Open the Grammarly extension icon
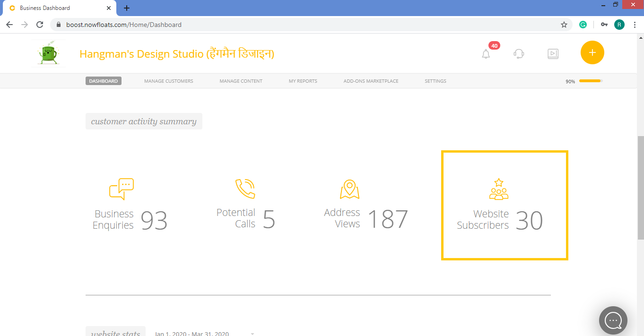Viewport: 644px width, 336px height. click(x=583, y=25)
